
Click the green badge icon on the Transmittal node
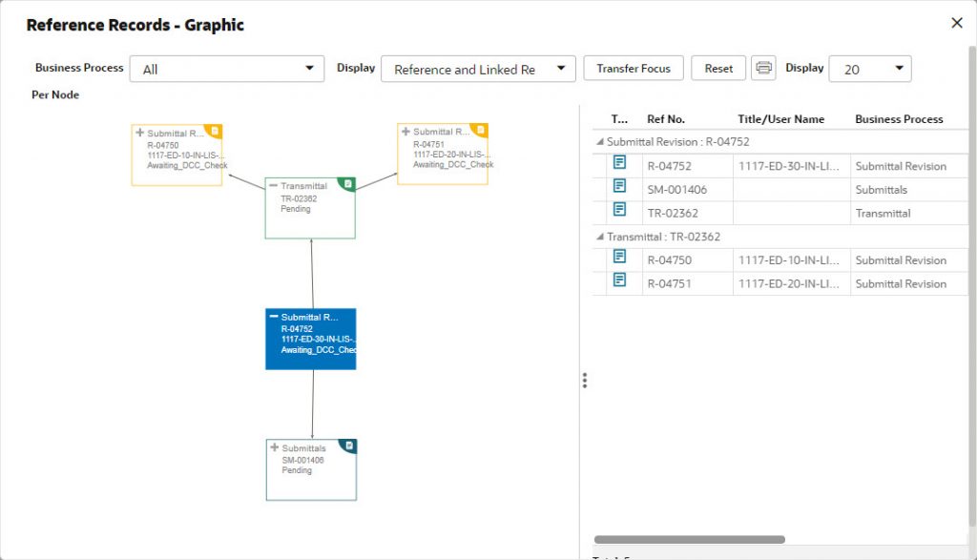(x=348, y=183)
